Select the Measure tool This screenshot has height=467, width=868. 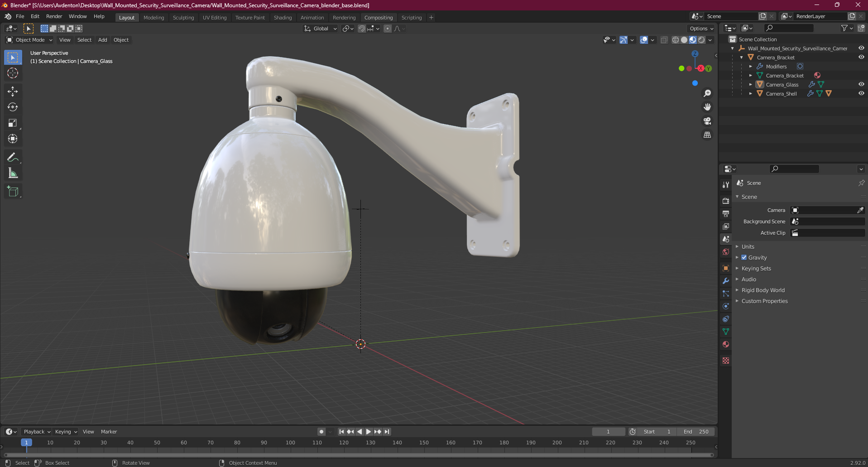[13, 173]
